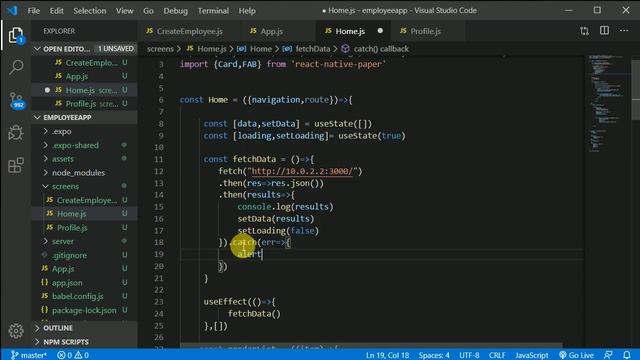Open the Explorer view in activity bar
The image size is (640, 360).
(x=16, y=36)
